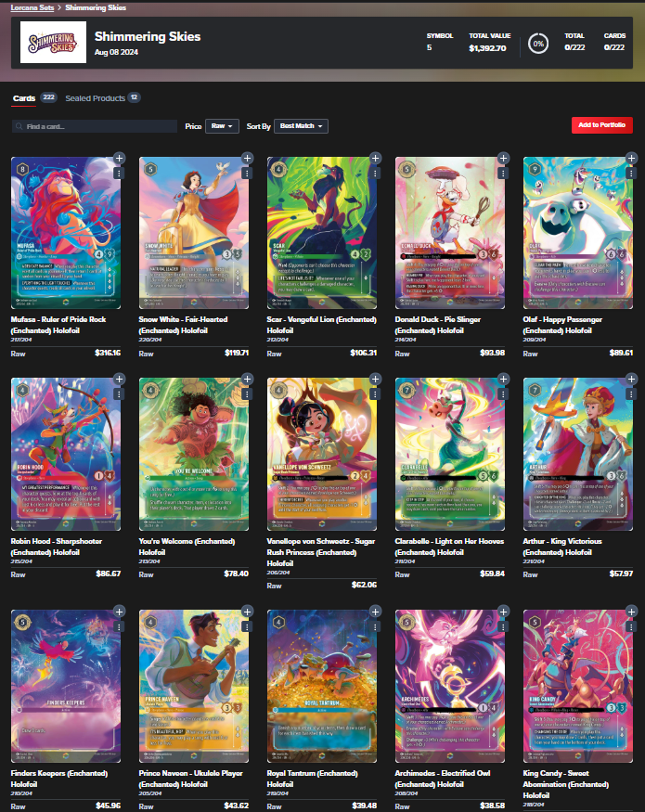Viewport: 645px width, 812px height.
Task: Open three-dot menu on Finders Keepers card
Action: tap(119, 627)
